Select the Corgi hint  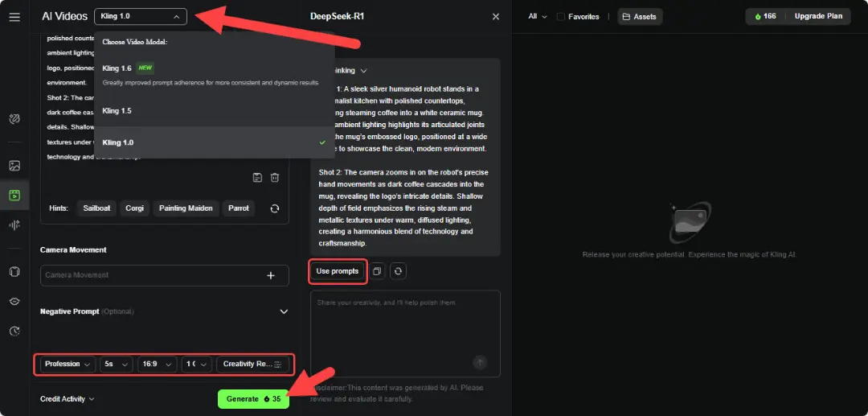coord(134,208)
